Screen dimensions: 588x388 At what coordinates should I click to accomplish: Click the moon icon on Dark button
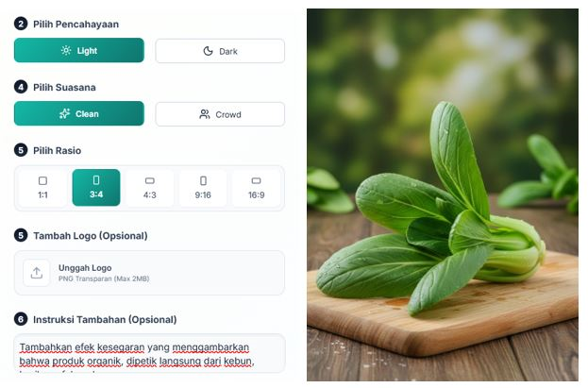[208, 51]
